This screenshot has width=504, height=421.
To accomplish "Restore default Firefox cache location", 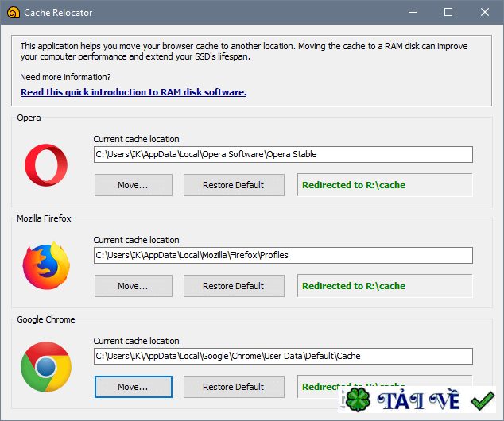I will click(x=234, y=286).
